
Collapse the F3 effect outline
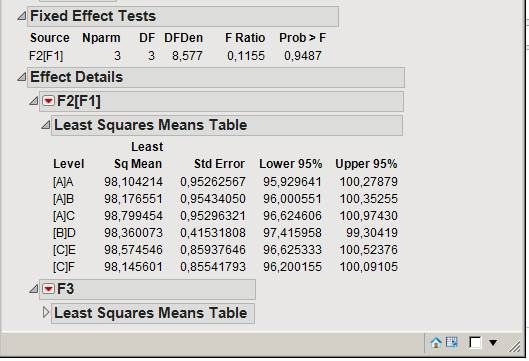pos(33,289)
